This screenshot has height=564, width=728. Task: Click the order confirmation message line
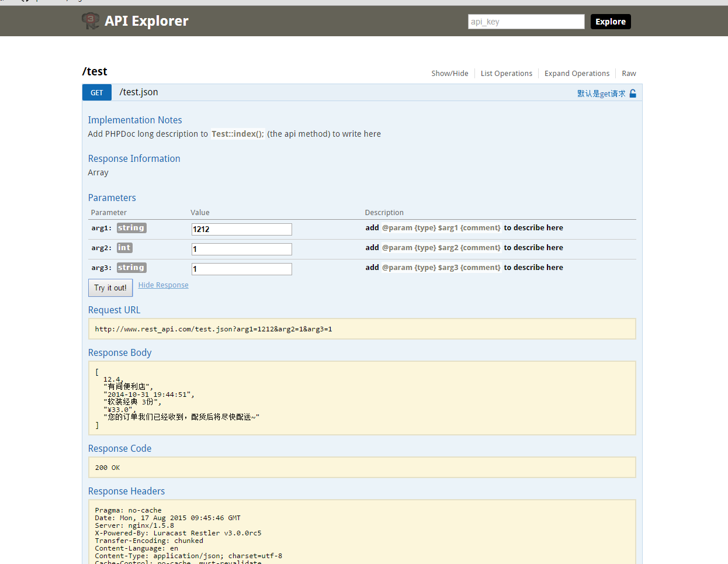point(181,417)
